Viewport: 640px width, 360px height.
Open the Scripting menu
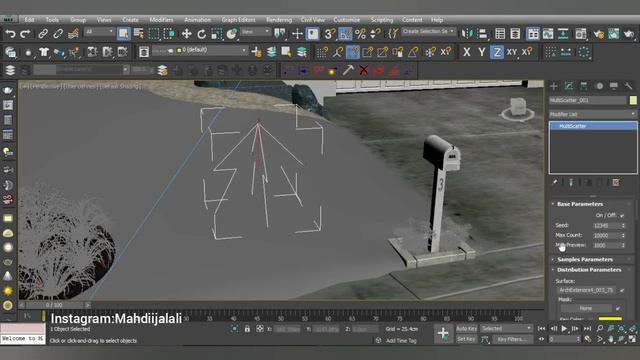(382, 20)
